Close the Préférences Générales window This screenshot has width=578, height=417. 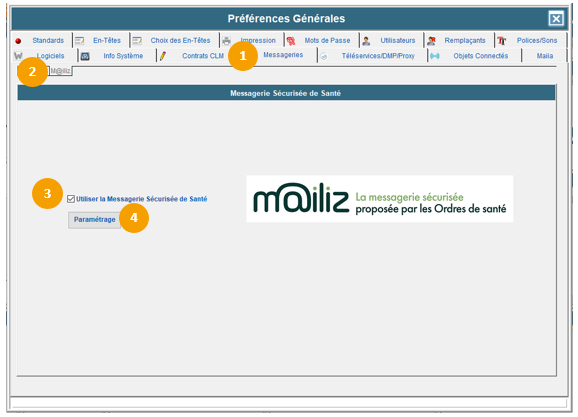(556, 18)
